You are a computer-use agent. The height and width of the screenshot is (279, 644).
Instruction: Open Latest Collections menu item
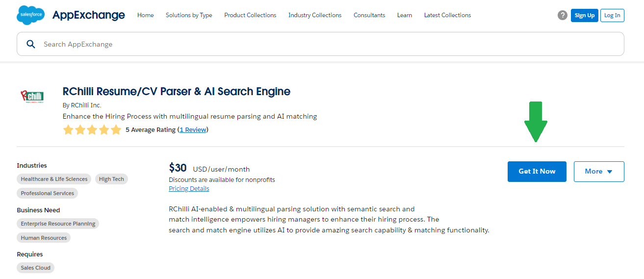tap(447, 15)
